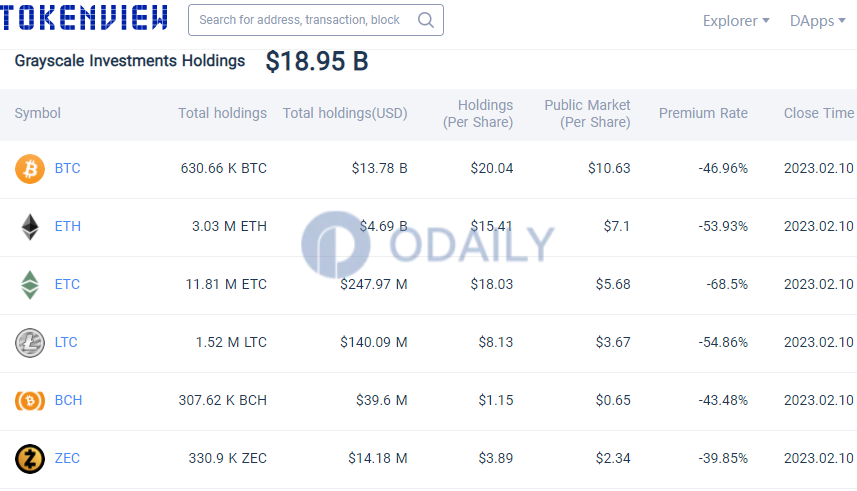Select the $247.97 M value cell
857x491 pixels.
point(374,284)
